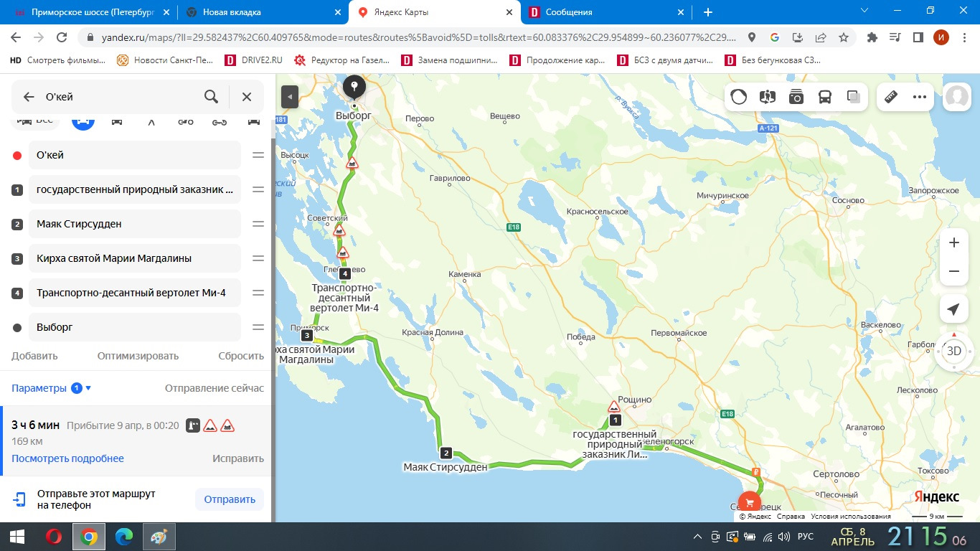Screen dimensions: 980x551
Task: Open Microsoft Edge from the taskbar
Action: pyautogui.click(x=124, y=537)
